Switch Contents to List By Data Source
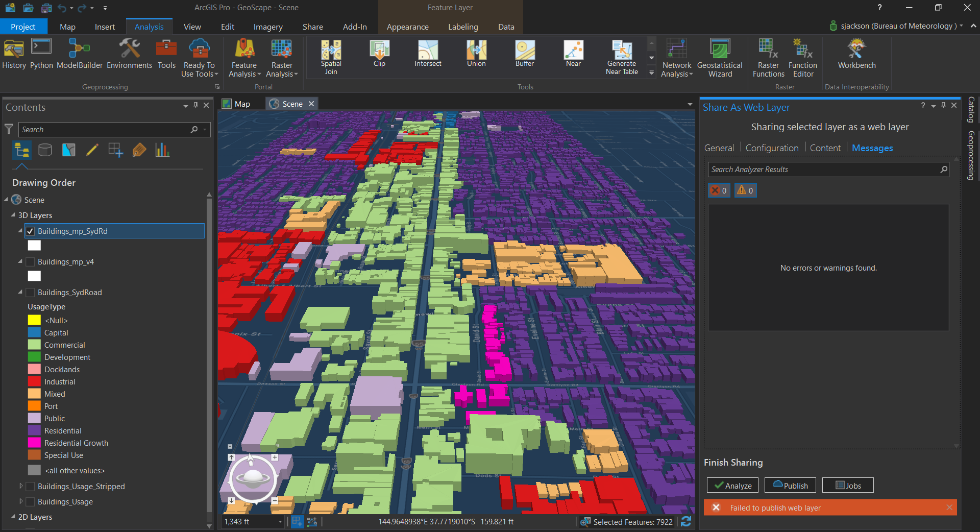Viewport: 980px width, 532px height. coord(45,150)
